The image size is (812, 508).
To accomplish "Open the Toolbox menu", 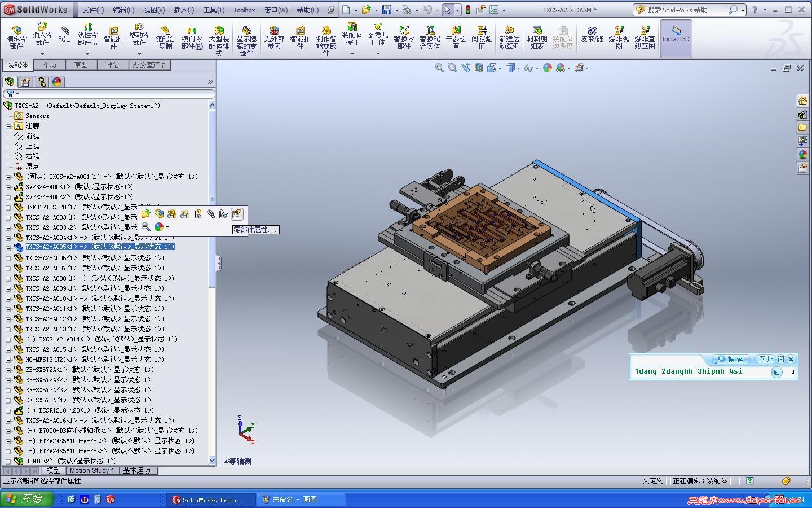I will (x=244, y=10).
